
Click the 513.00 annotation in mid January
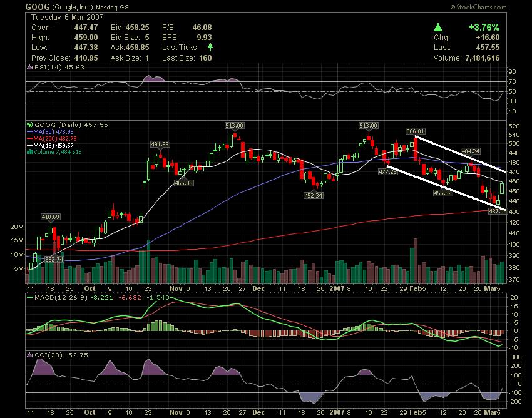pyautogui.click(x=369, y=126)
